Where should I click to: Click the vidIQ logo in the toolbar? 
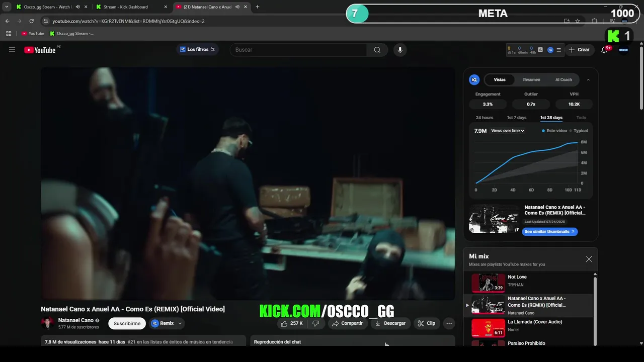tap(550, 50)
